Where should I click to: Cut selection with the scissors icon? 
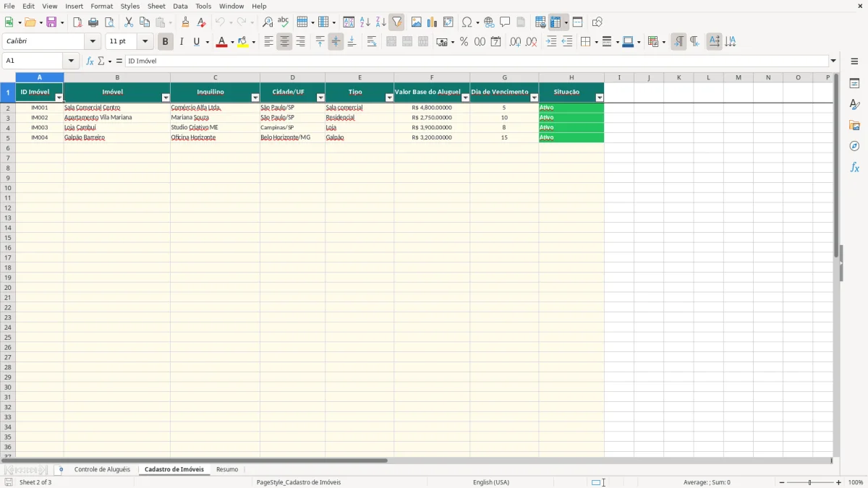129,22
